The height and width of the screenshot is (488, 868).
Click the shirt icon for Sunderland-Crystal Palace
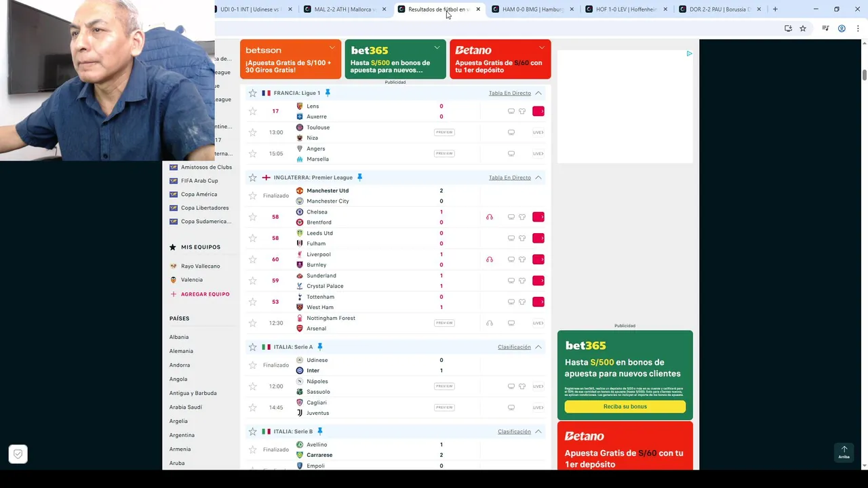[x=522, y=281]
